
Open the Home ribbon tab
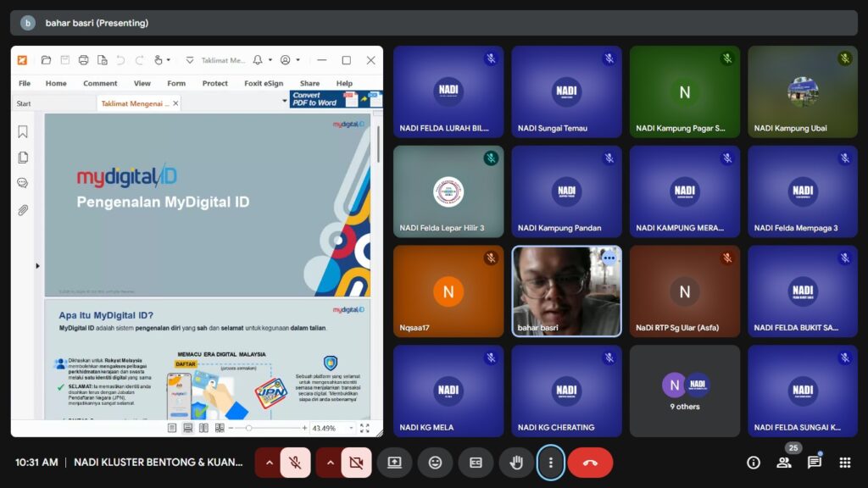(56, 83)
